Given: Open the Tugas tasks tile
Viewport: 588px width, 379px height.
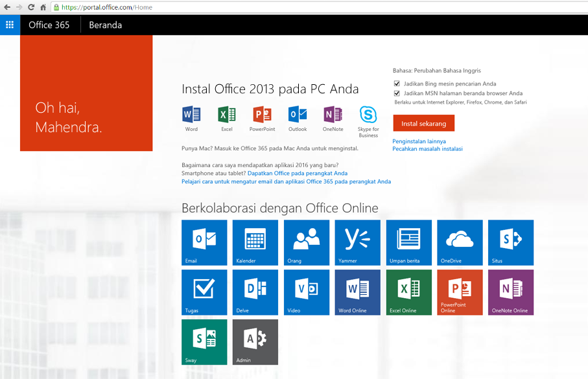Looking at the screenshot, I should tap(204, 292).
